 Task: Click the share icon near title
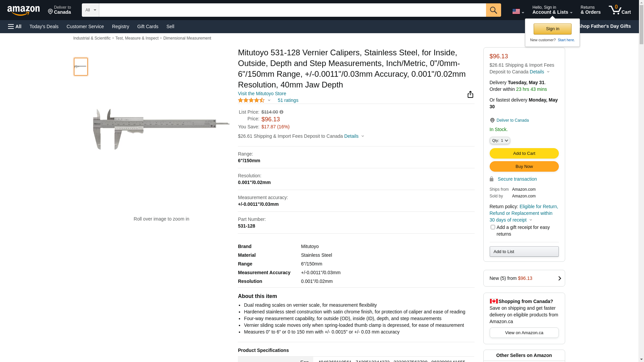(x=470, y=95)
